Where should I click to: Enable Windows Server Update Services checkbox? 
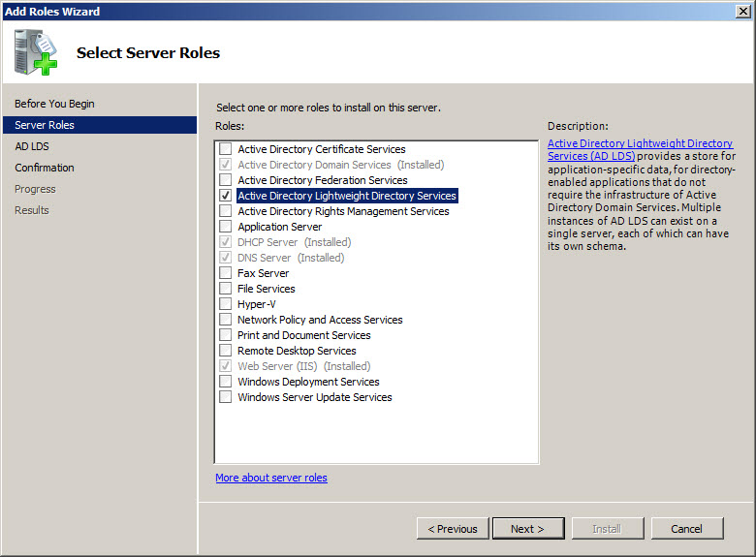coord(225,396)
